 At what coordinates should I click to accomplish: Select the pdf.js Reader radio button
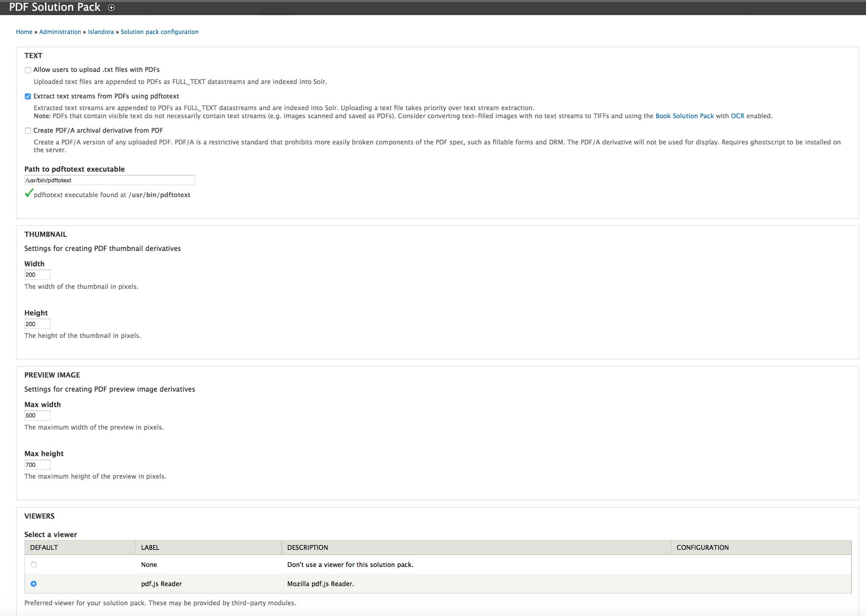(34, 584)
